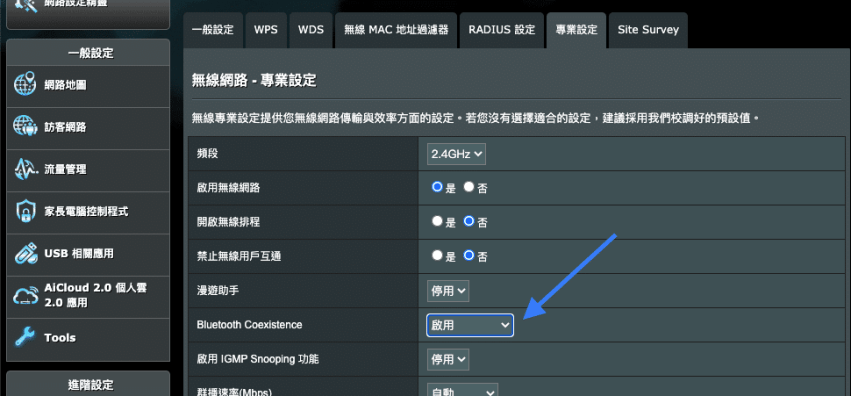Click the 無線網路 - 專業設定 page title
This screenshot has width=851, height=396.
tap(254, 81)
